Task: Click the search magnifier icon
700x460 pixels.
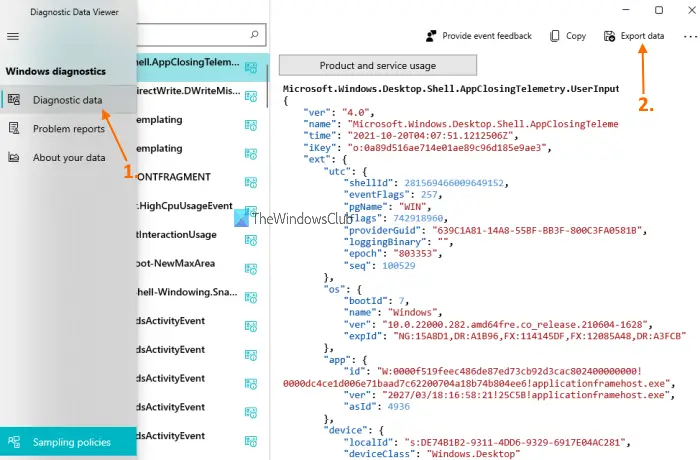Action: click(x=254, y=34)
